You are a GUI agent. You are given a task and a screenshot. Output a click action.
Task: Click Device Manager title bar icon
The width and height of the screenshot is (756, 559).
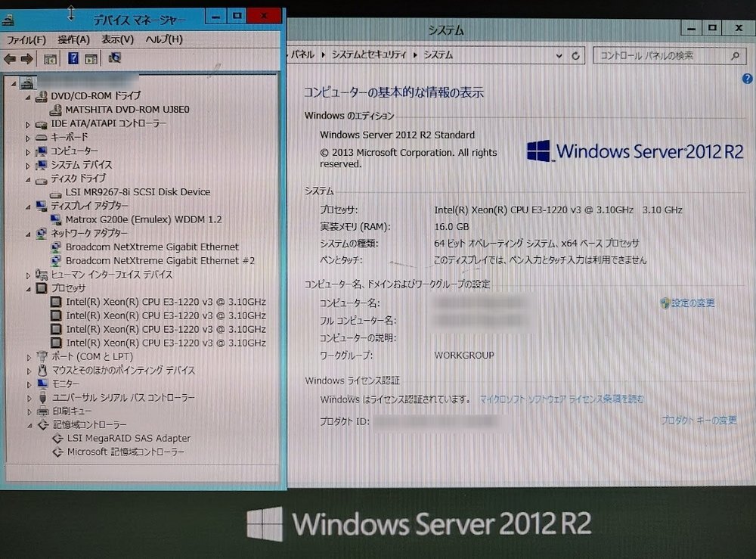click(x=8, y=20)
